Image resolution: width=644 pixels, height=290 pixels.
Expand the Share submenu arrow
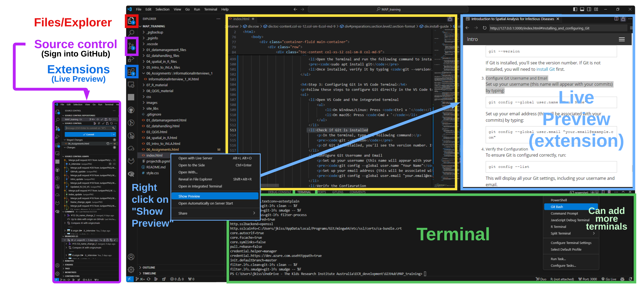pyautogui.click(x=254, y=213)
